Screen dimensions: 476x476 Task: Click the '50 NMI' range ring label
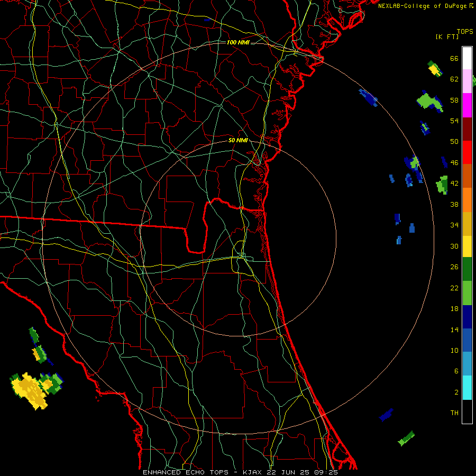click(x=238, y=140)
